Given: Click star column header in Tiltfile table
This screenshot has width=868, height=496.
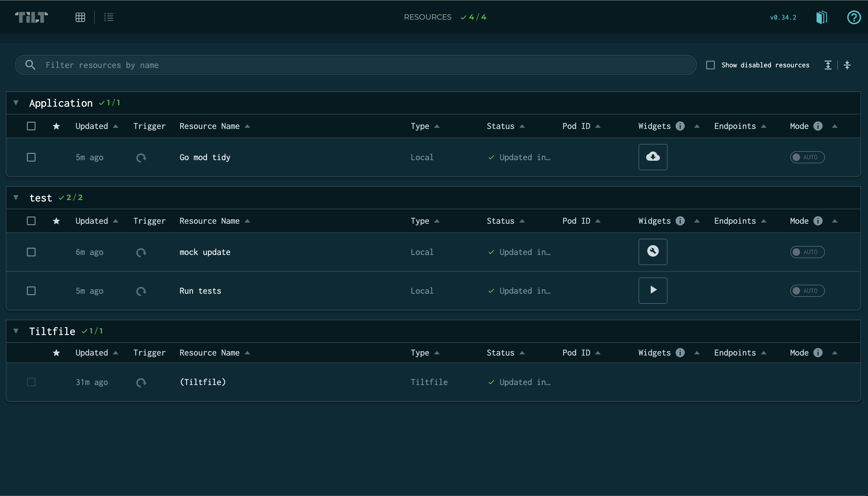Looking at the screenshot, I should [x=56, y=353].
